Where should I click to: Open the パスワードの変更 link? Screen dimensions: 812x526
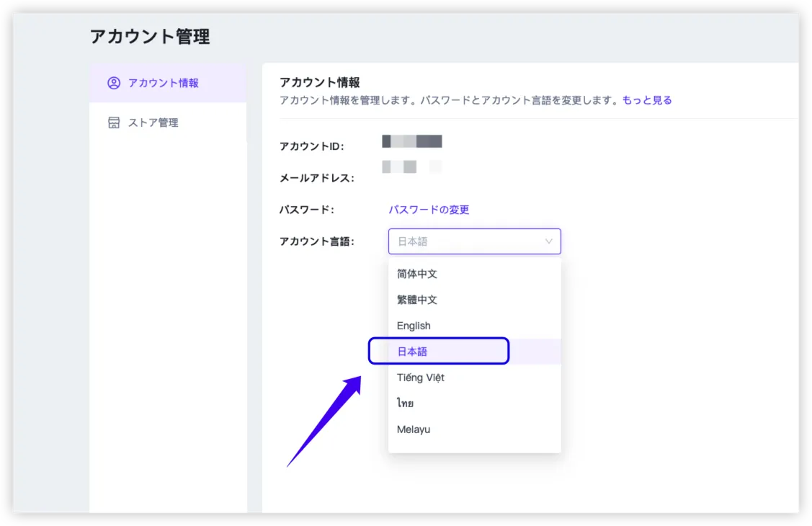click(x=429, y=210)
